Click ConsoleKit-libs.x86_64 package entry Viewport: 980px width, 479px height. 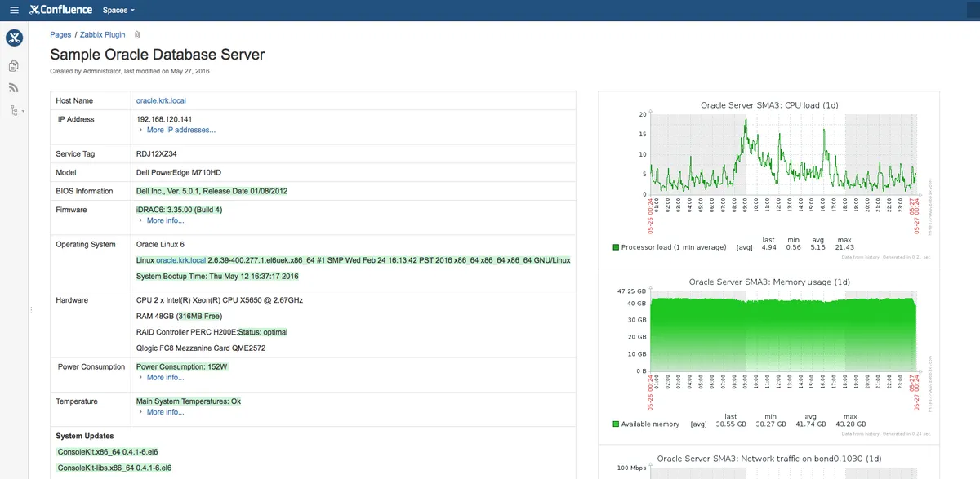click(114, 468)
